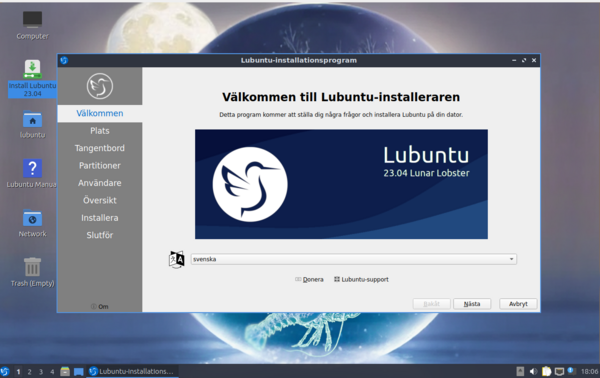The width and height of the screenshot is (600, 378).
Task: Click the language translation icon beside dropdown
Action: [x=176, y=259]
